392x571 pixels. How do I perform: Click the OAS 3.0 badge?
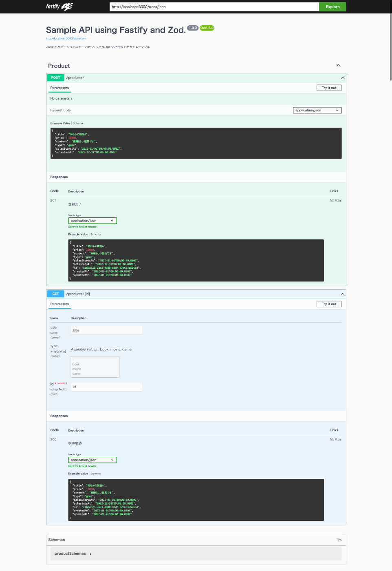click(207, 28)
